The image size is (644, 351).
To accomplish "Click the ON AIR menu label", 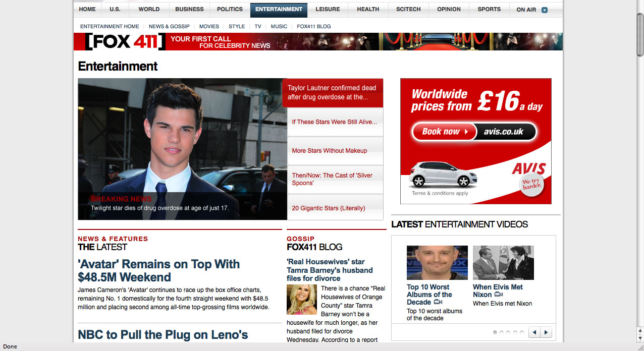I will coord(526,10).
